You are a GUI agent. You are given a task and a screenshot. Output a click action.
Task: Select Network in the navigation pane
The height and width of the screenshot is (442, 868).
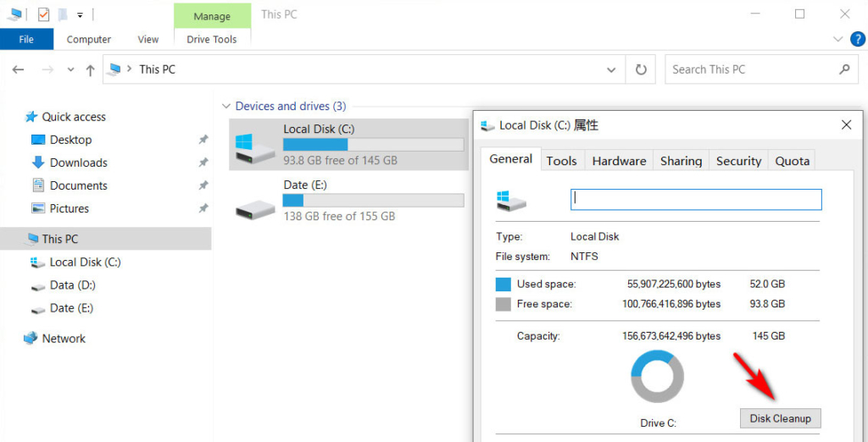[x=64, y=339]
